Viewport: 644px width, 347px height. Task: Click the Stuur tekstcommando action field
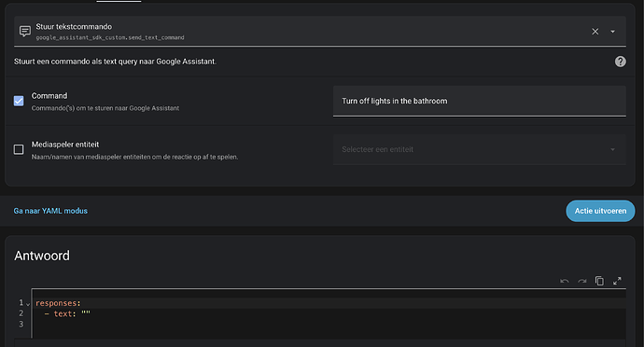(x=320, y=31)
